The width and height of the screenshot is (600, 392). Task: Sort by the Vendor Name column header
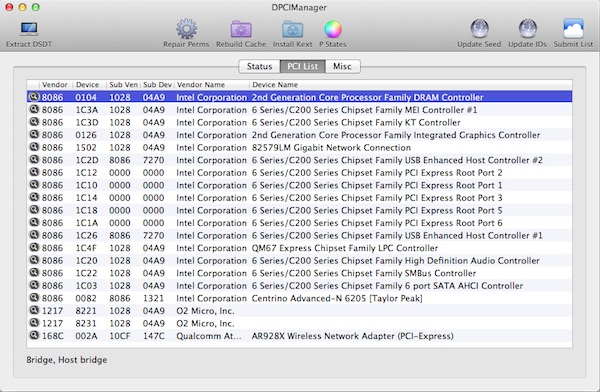coord(201,85)
